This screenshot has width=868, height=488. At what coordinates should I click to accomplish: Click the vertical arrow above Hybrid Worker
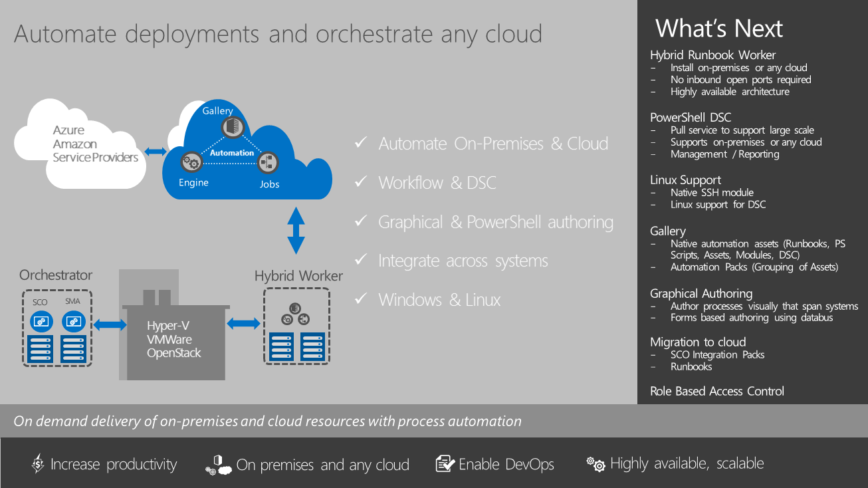[296, 230]
